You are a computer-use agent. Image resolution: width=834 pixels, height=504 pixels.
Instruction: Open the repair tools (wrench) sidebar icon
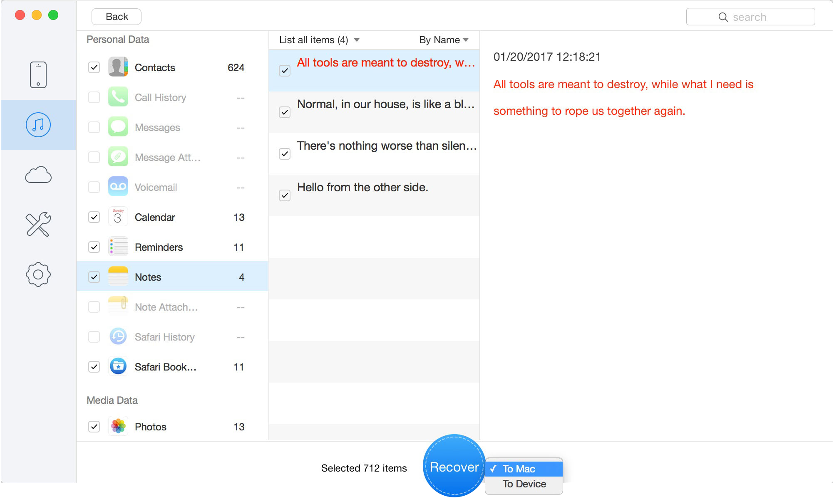point(38,225)
